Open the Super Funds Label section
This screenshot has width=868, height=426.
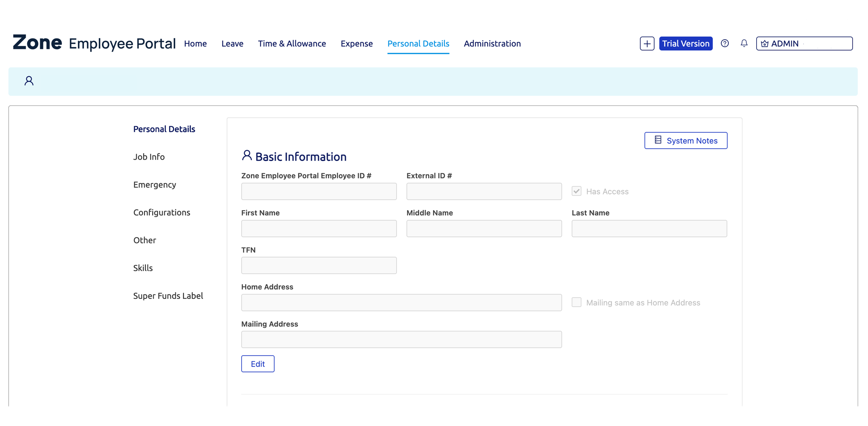pos(168,296)
